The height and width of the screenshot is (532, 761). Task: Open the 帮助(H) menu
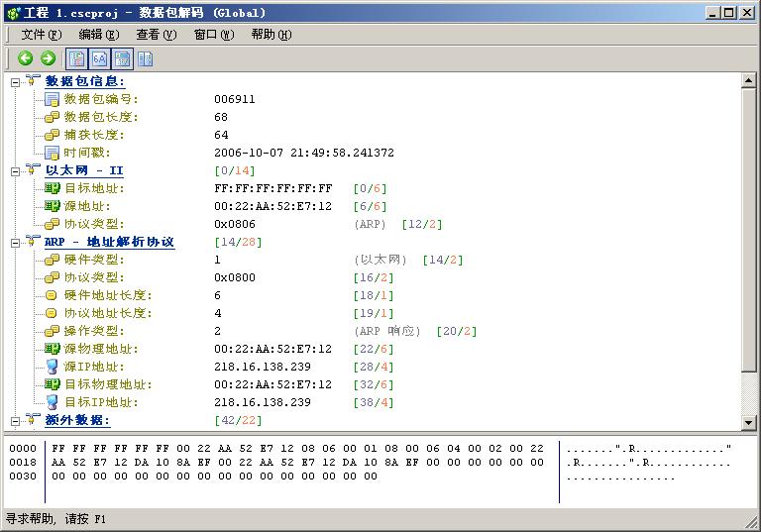pos(272,35)
